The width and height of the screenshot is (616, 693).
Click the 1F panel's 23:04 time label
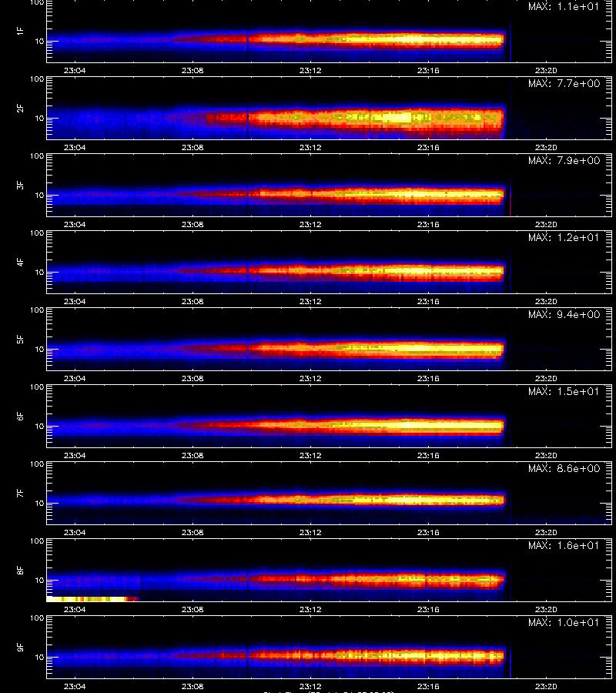pos(75,70)
